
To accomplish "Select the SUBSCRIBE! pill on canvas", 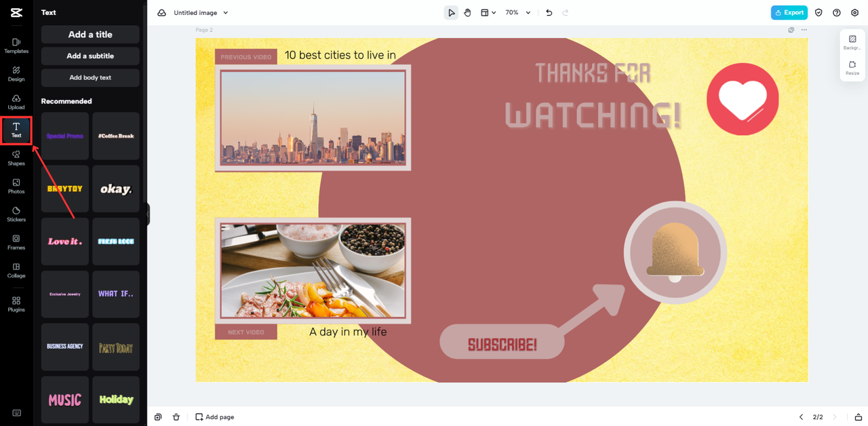I will (502, 342).
